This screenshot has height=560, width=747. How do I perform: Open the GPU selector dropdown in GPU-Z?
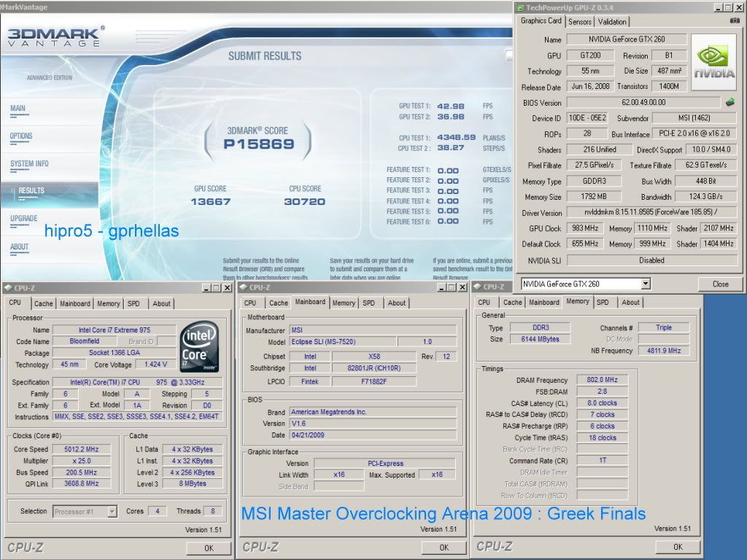click(x=646, y=284)
